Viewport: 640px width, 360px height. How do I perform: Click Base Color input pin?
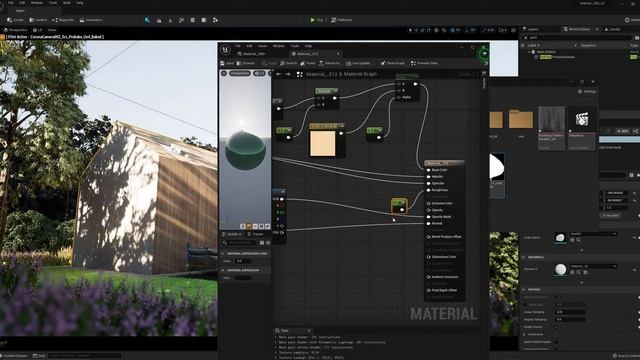429,170
